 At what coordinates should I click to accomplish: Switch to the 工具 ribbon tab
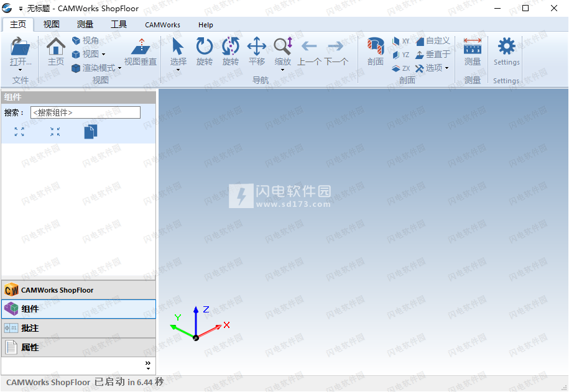coord(119,24)
